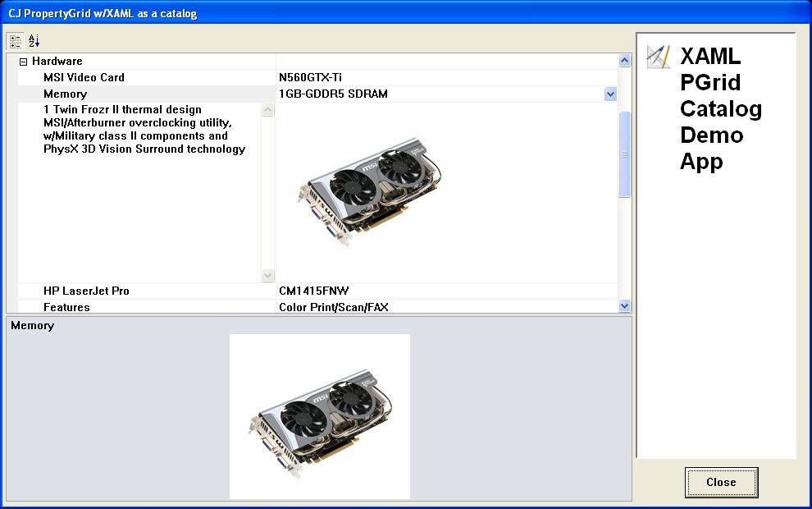Click the N560GTX-Ti value field
This screenshot has height=509, width=812.
(x=447, y=78)
